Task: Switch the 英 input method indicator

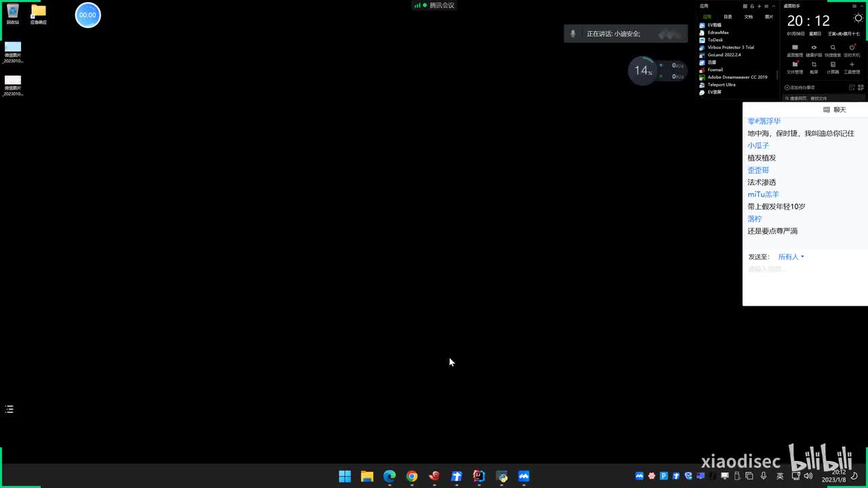Action: click(x=780, y=476)
